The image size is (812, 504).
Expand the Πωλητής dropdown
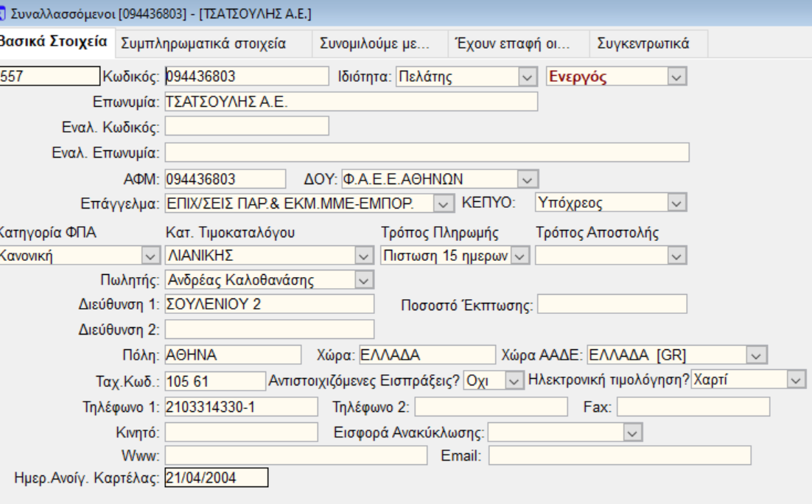(x=364, y=280)
